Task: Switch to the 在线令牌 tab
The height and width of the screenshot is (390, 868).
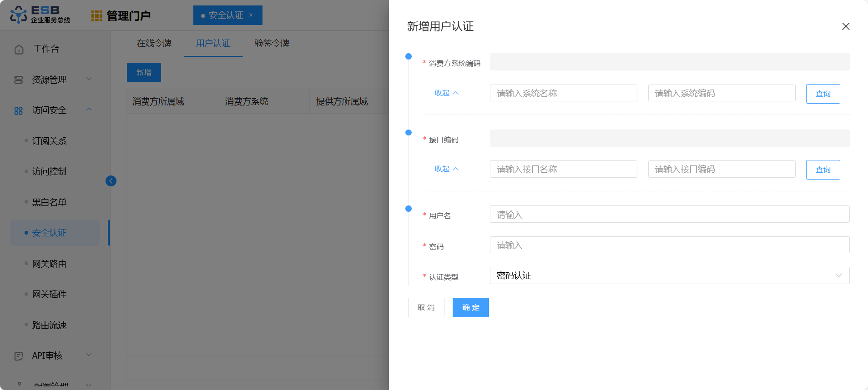Action: 154,43
